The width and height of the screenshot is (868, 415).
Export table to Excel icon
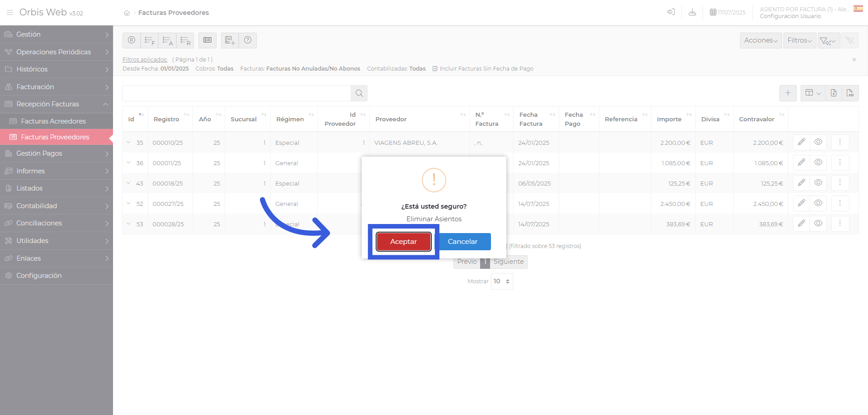833,93
